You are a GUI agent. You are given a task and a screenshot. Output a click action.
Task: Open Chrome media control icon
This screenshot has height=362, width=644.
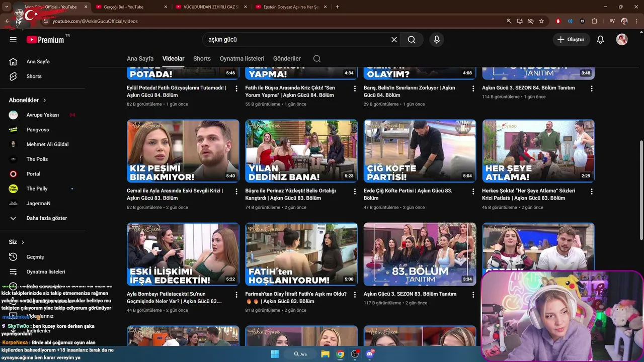click(612, 21)
